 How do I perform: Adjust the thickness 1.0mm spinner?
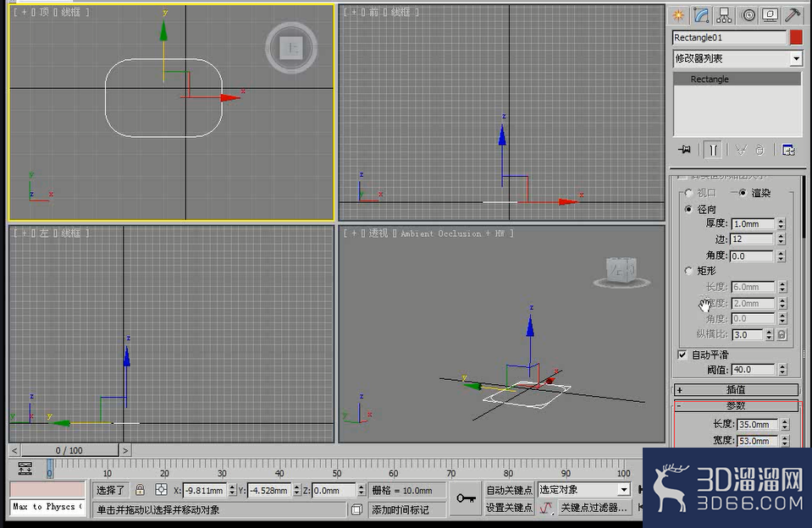click(x=782, y=223)
